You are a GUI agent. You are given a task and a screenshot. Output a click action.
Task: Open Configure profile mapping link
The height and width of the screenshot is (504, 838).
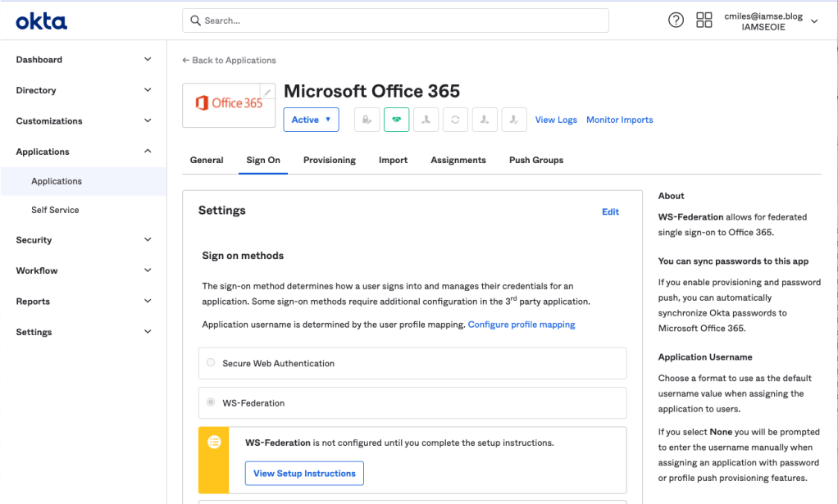521,325
